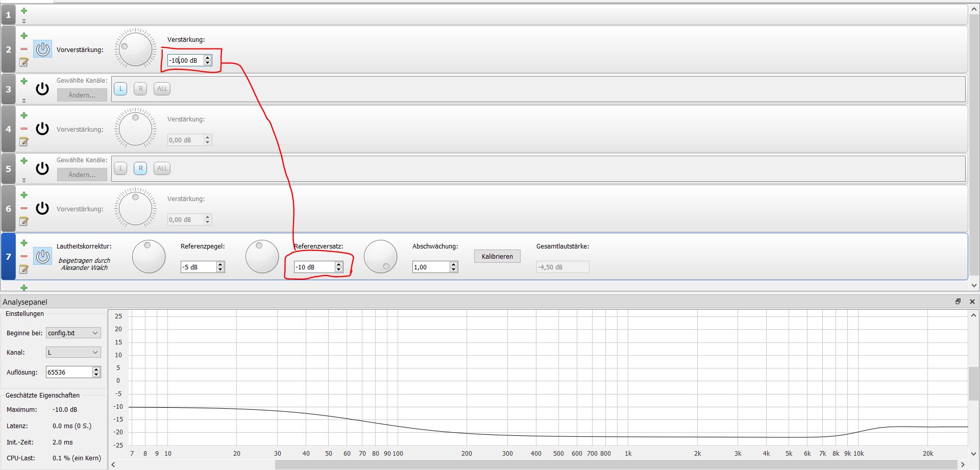The image size is (980, 470).
Task: Remove the filter in row 4
Action: pyautogui.click(x=24, y=129)
